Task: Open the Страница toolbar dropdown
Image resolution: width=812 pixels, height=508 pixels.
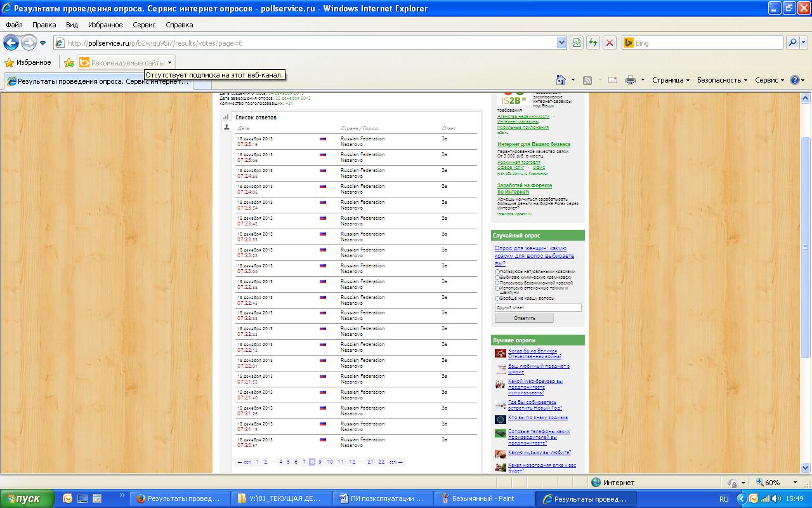Action: coord(671,80)
